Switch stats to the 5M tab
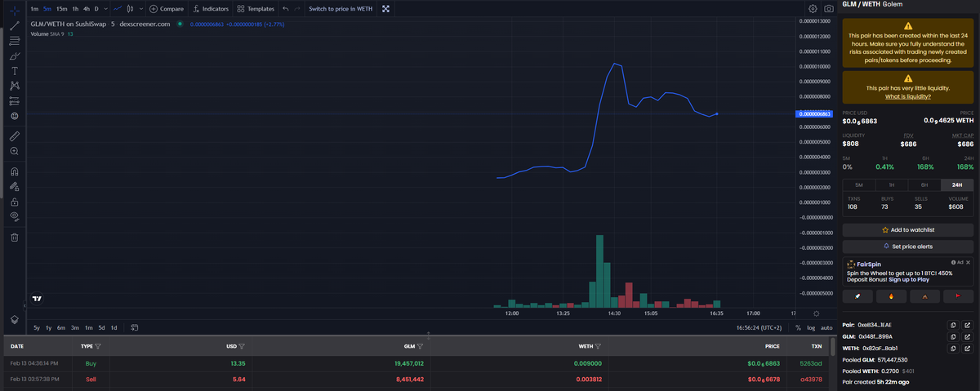The image size is (980, 391). (x=858, y=185)
